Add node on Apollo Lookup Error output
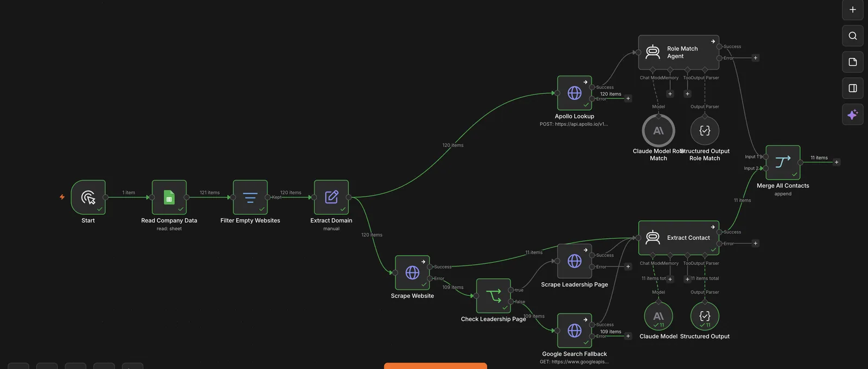 pos(628,99)
